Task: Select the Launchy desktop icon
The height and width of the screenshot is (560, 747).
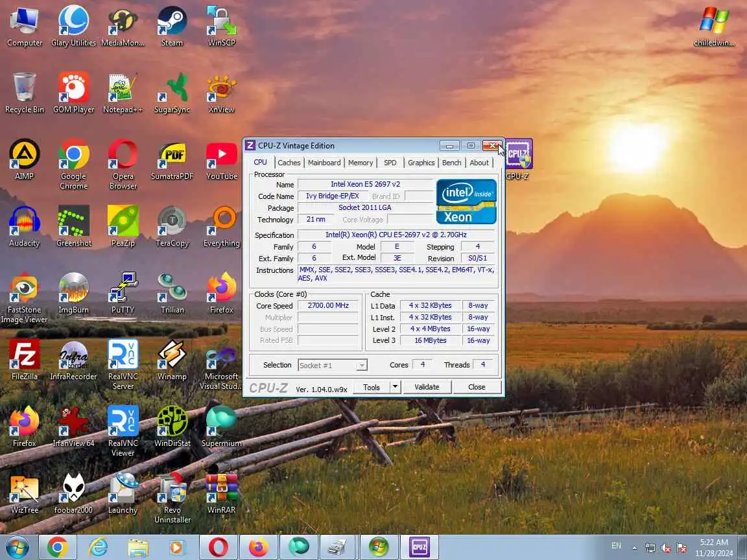Action: point(123,493)
